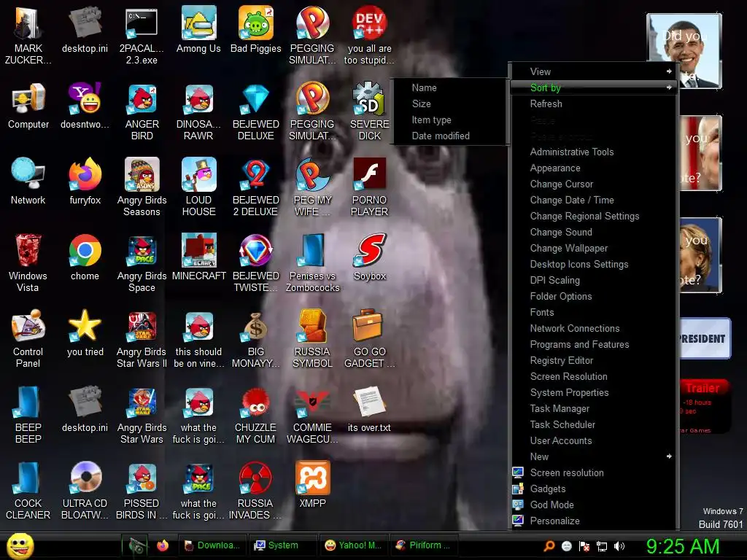Viewport: 747px width, 560px height.
Task: Open Task Manager from context menu
Action: [x=593, y=408]
